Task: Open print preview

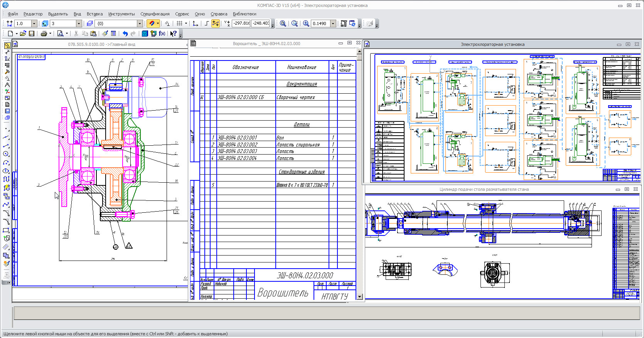Action: point(60,34)
